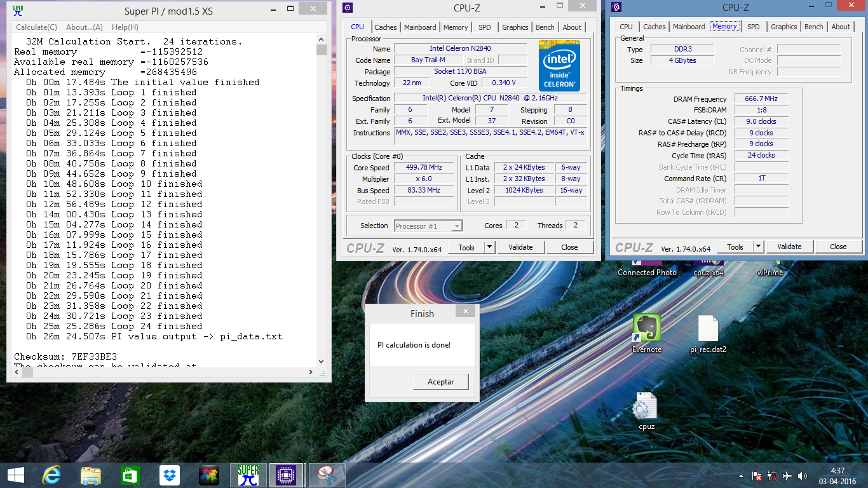Open the Windows Store taskbar icon
Screen dimensions: 868x488
[130, 475]
